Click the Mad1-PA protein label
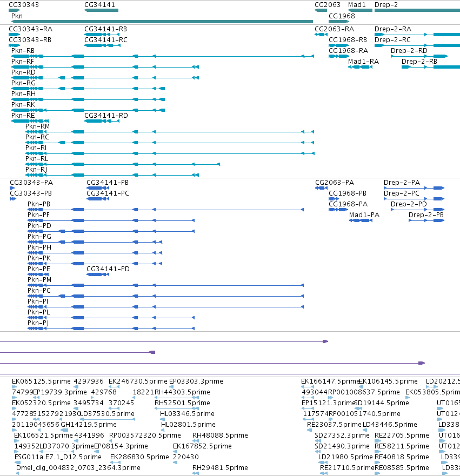This screenshot has width=460, height=476. 364,215
